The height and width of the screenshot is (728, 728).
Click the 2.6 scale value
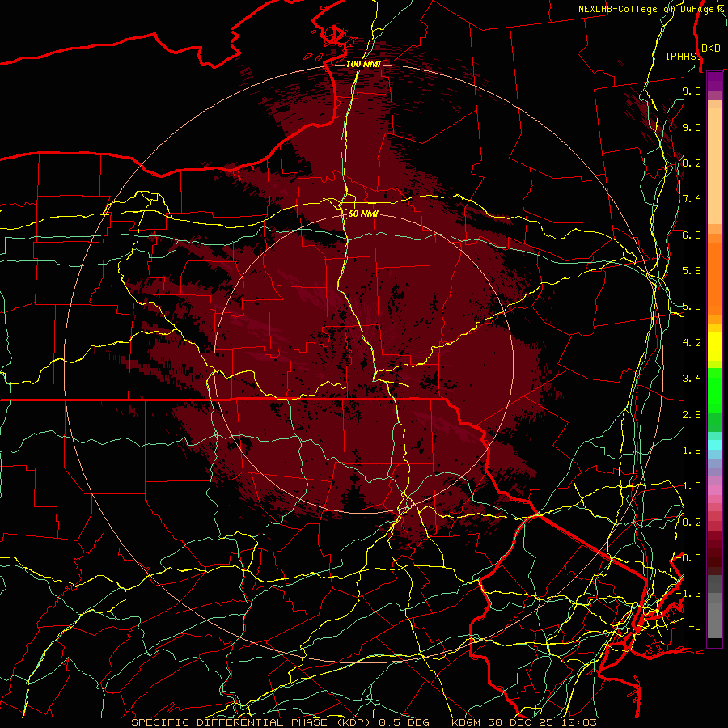692,415
